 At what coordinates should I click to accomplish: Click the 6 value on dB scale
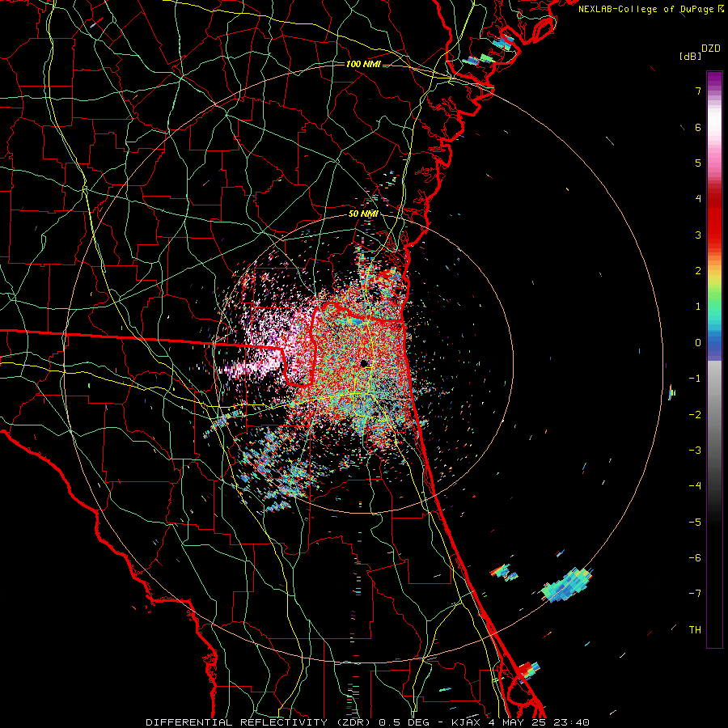[698, 127]
